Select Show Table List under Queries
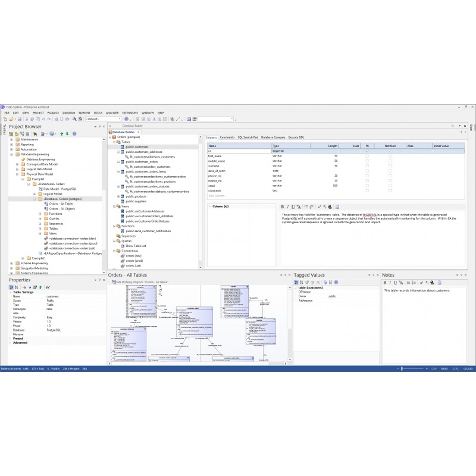The image size is (476, 476). (136, 246)
